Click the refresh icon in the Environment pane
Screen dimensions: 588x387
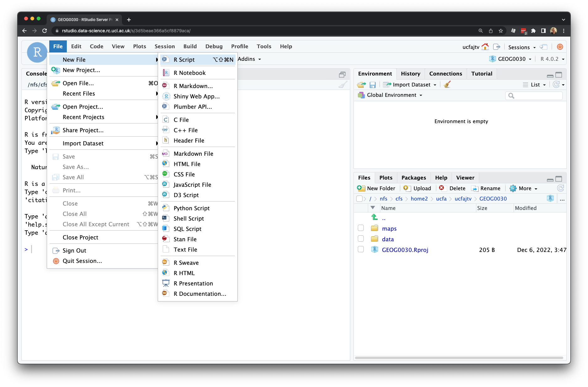(556, 85)
